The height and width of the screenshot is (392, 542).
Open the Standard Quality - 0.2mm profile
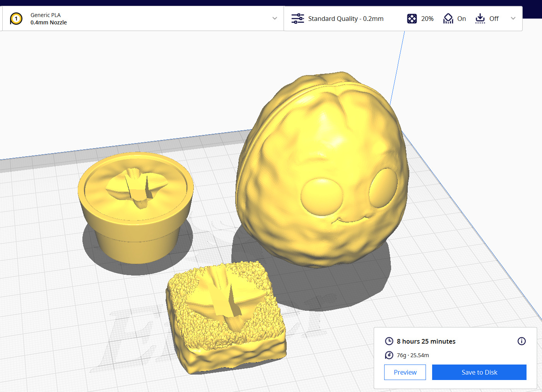click(345, 19)
